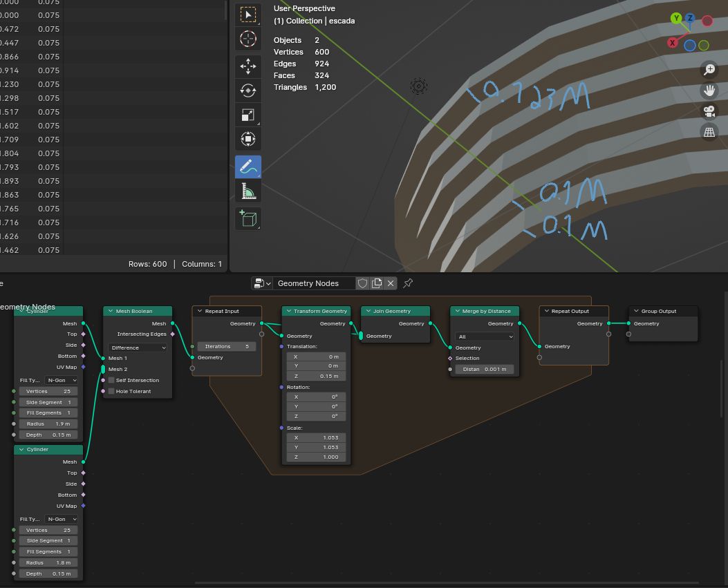Viewport: 728px width, 588px height.
Task: Click Depth 0.15 m of 1.9 m cylinder
Action: (x=48, y=435)
